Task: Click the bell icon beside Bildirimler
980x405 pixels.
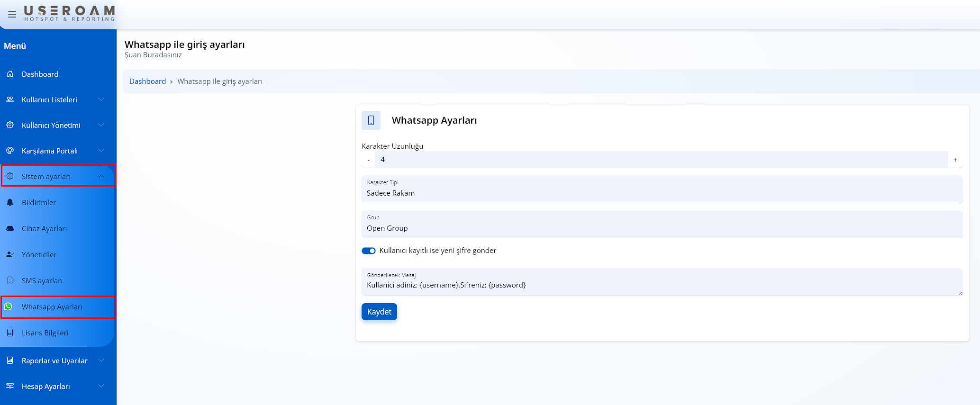Action: 10,202
